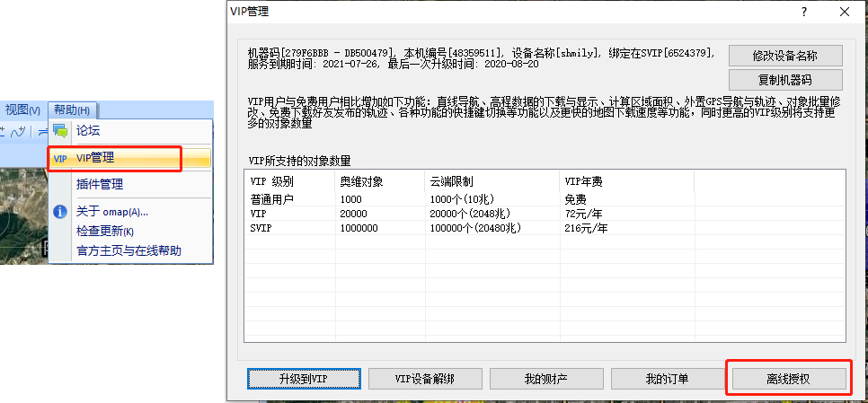
Task: Click the question mark help button in dialog
Action: (x=803, y=12)
